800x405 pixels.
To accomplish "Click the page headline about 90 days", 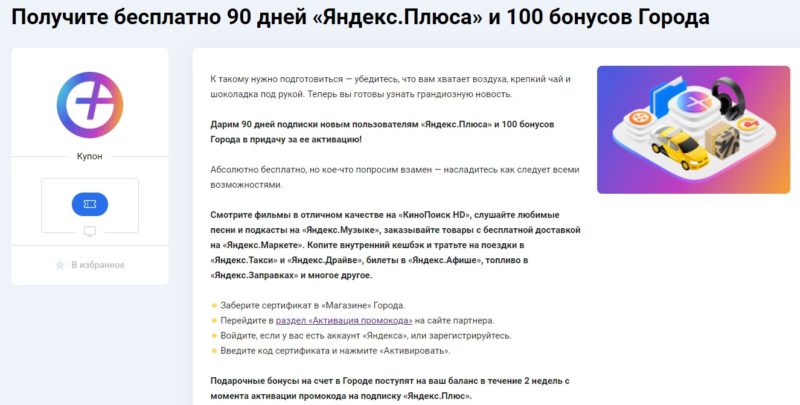I will click(x=362, y=19).
